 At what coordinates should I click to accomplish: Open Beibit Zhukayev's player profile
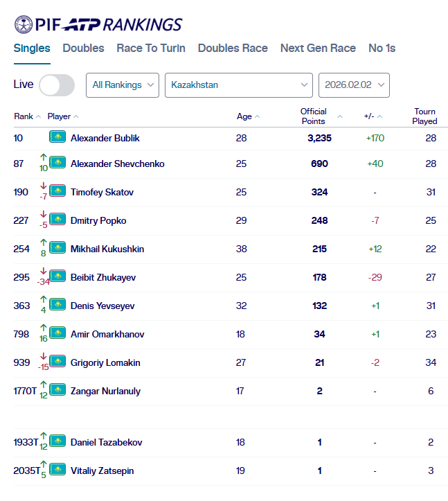coord(103,277)
